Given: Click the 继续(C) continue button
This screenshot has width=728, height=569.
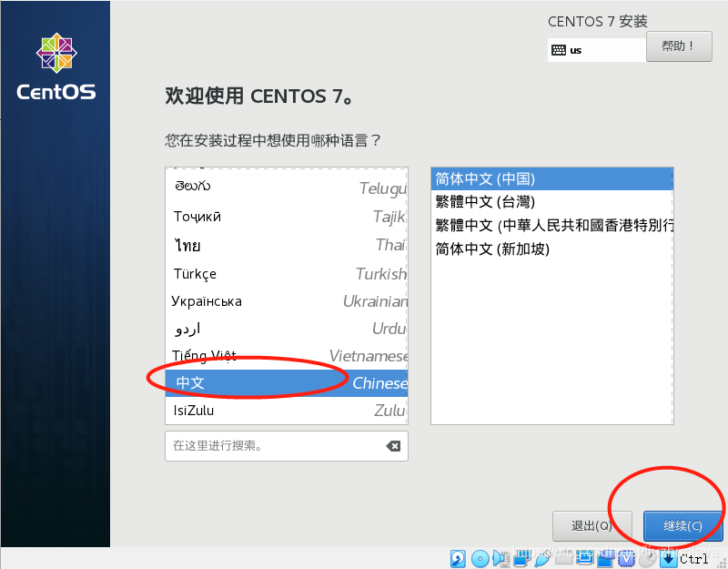Looking at the screenshot, I should (x=682, y=526).
